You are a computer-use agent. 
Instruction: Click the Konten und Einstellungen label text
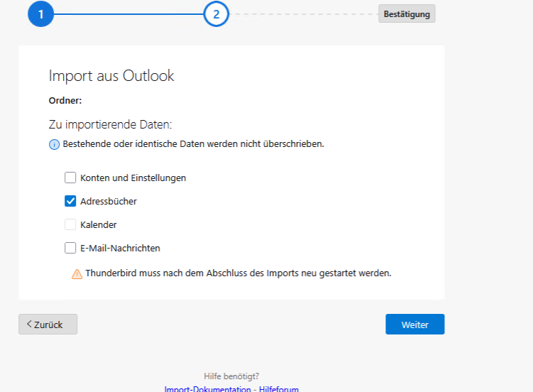pyautogui.click(x=133, y=178)
